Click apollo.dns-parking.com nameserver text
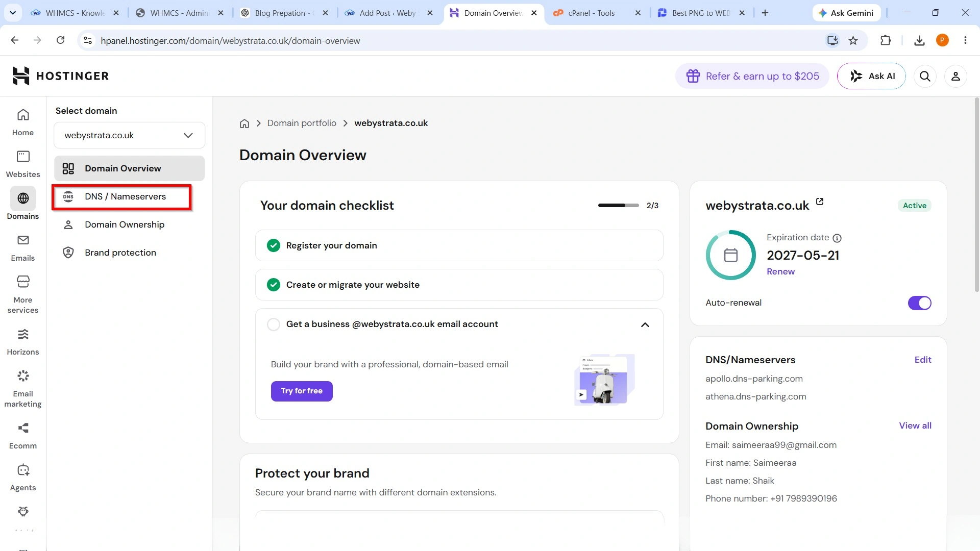Viewport: 980px width, 551px height. (x=754, y=379)
